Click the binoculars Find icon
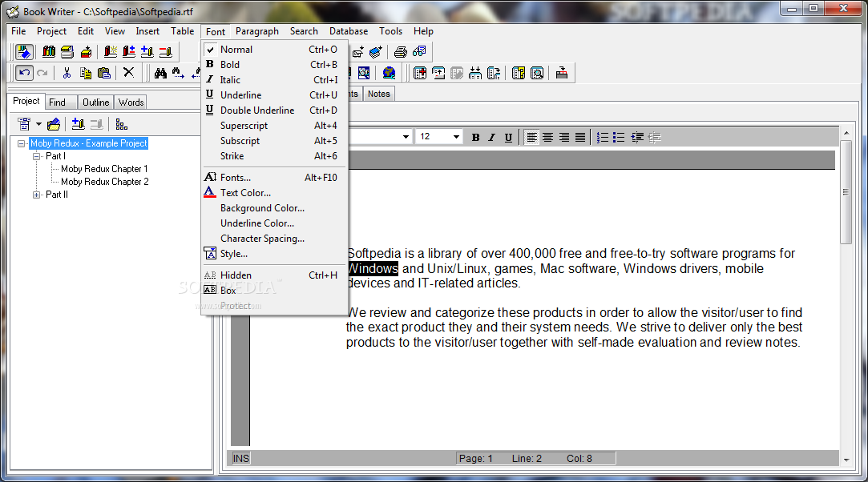 pyautogui.click(x=160, y=73)
